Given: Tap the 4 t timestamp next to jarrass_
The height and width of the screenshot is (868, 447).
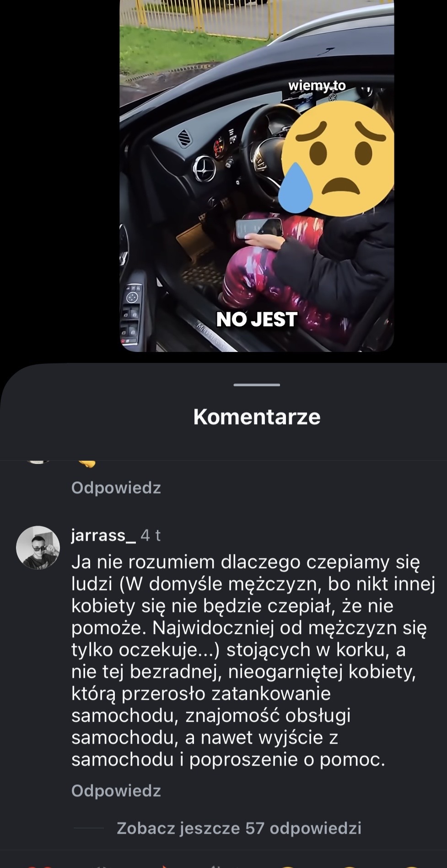Looking at the screenshot, I should (x=151, y=535).
